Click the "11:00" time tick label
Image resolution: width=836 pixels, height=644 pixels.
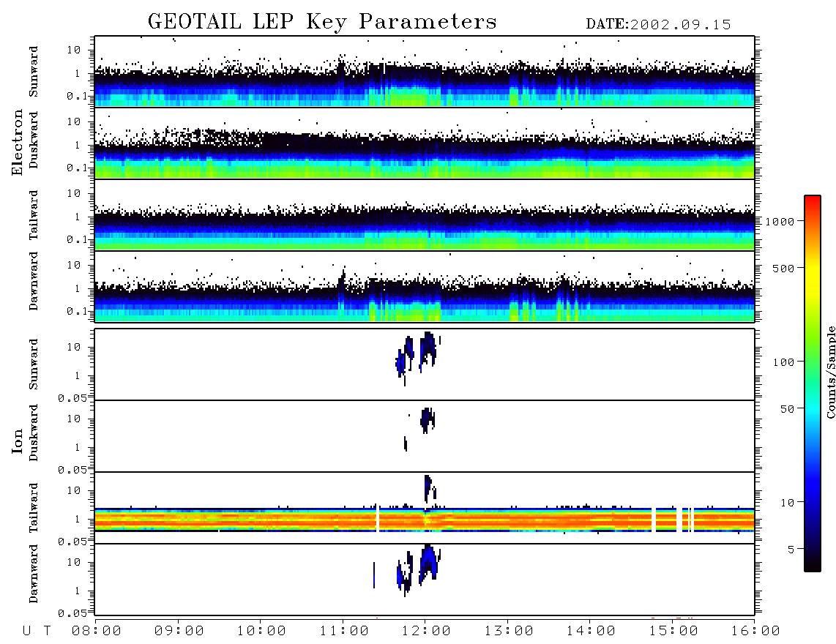[x=344, y=632]
